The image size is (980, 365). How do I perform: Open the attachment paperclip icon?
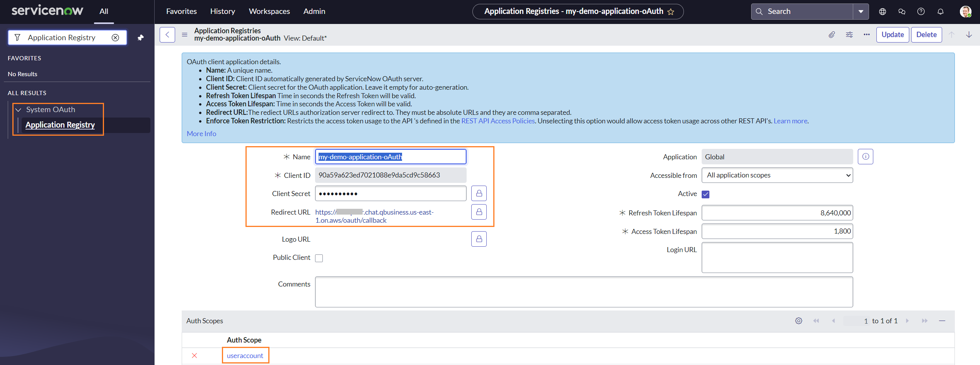[832, 34]
